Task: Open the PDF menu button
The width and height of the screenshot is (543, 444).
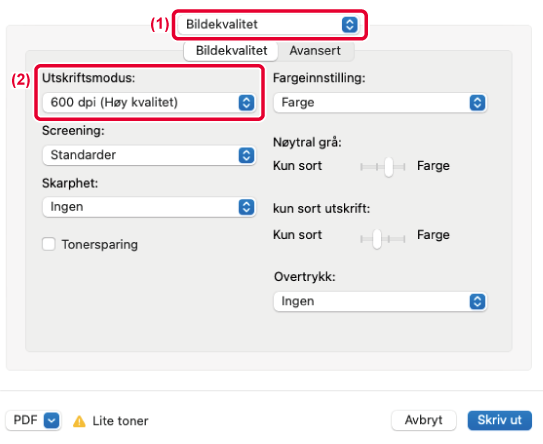Action: pyautogui.click(x=33, y=420)
